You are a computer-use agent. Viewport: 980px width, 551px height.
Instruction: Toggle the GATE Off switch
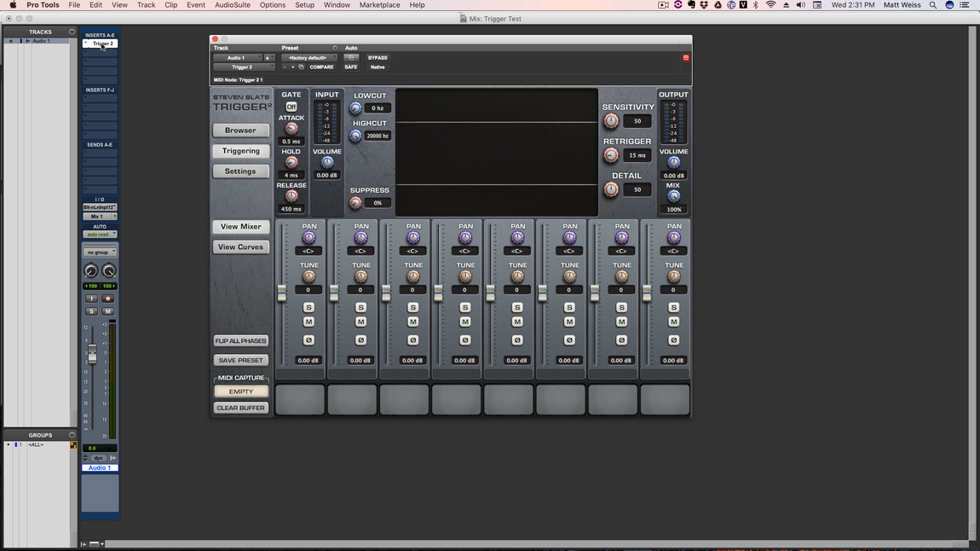click(291, 107)
